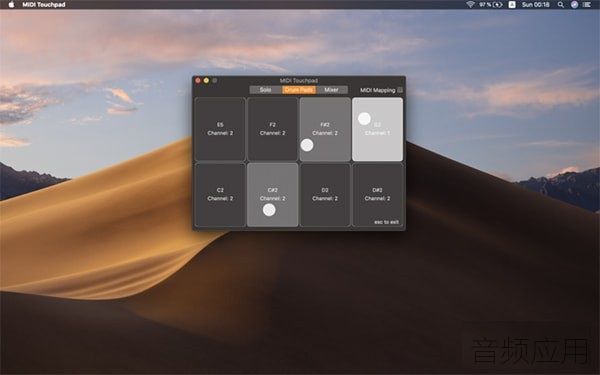This screenshot has height=375, width=600.
Task: Tap the white touch dot on F#2 pad
Action: (307, 145)
